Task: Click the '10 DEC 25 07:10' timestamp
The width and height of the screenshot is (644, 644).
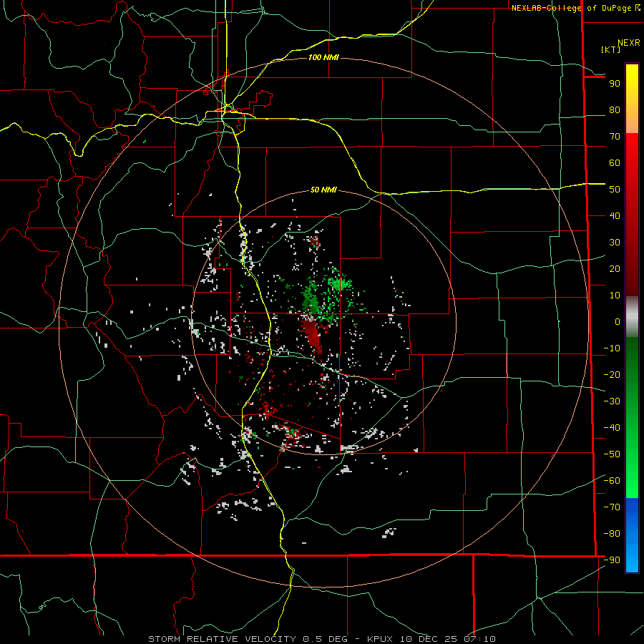Action: pyautogui.click(x=447, y=639)
